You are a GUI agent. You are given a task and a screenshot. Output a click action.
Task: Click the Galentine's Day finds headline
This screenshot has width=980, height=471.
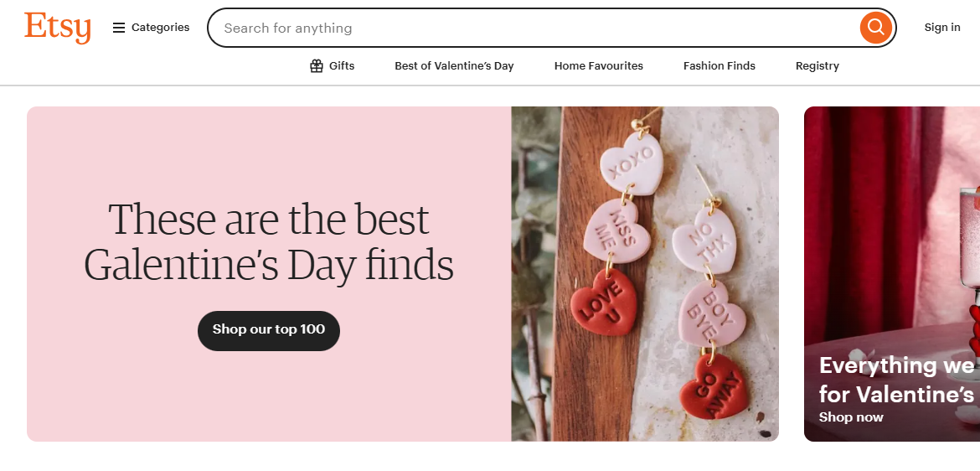[269, 241]
